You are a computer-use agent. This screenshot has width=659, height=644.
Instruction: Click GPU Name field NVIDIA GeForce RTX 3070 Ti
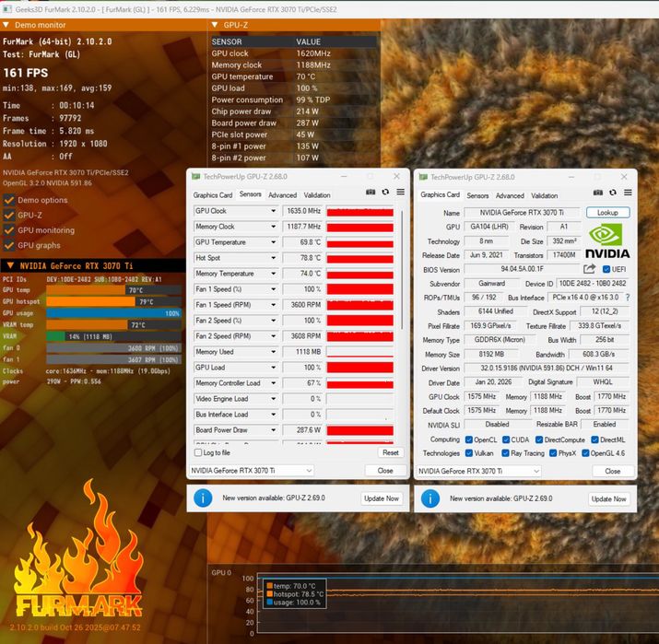click(x=522, y=213)
